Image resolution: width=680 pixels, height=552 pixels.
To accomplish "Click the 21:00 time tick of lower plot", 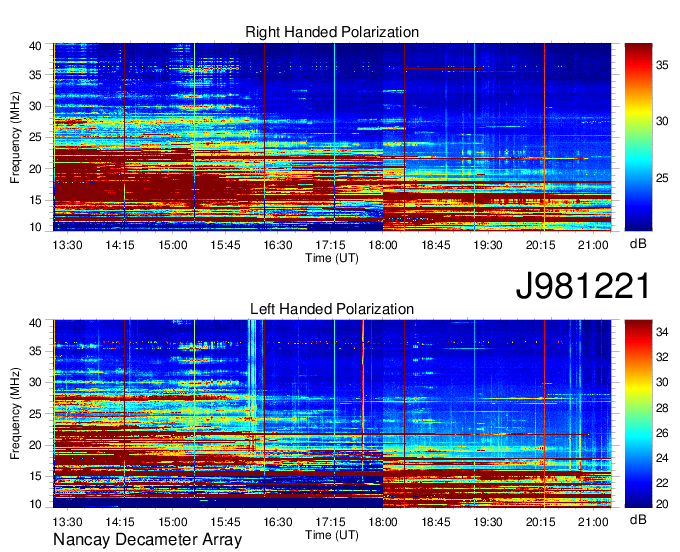I will [593, 522].
